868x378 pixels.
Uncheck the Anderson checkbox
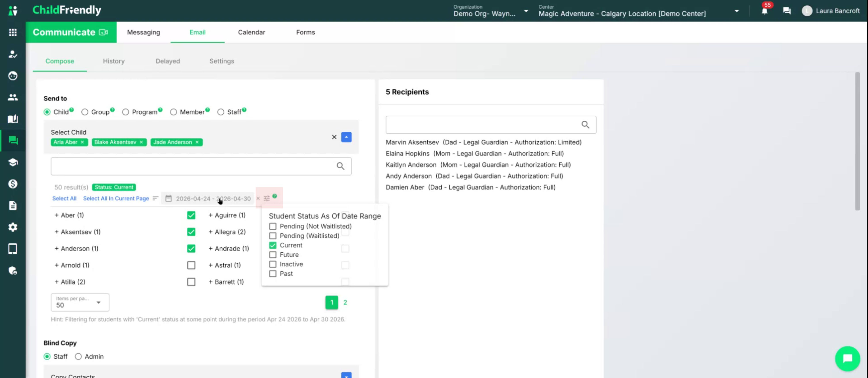click(x=191, y=249)
